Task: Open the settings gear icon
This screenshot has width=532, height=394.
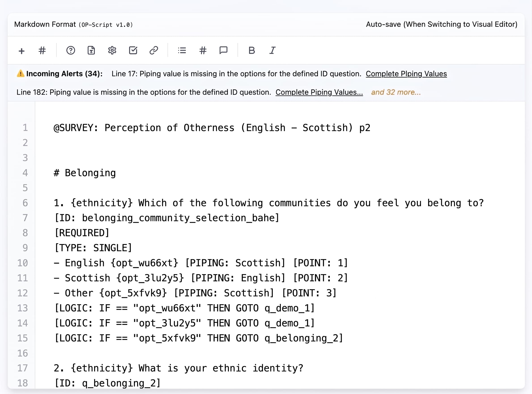Action: (x=112, y=50)
